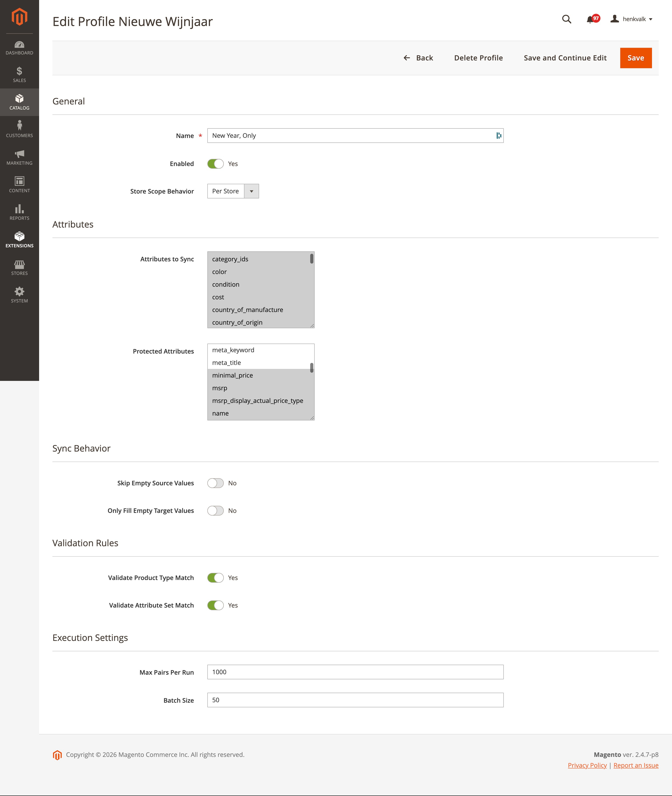Open the Customers section

coord(19,129)
